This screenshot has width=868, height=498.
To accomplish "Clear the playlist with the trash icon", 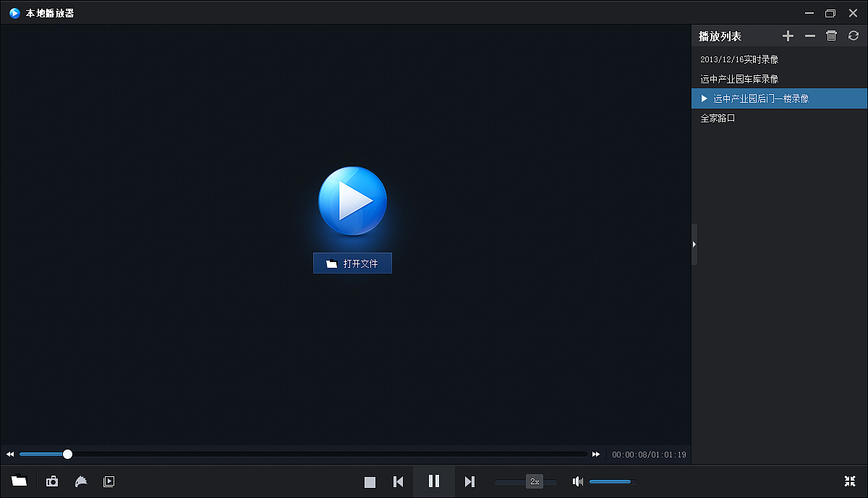I will point(832,35).
